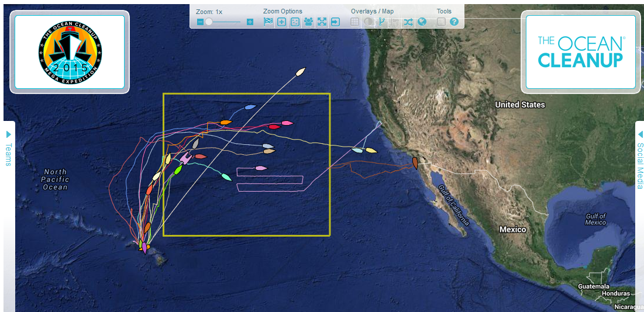Toggle the grid overlay icon

[355, 22]
